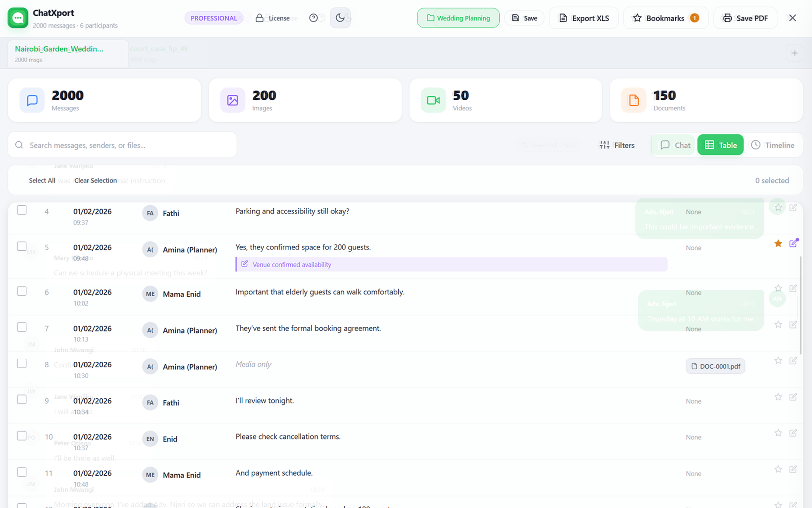Edit the note on message 5
This screenshot has width=812, height=508.
pos(793,243)
